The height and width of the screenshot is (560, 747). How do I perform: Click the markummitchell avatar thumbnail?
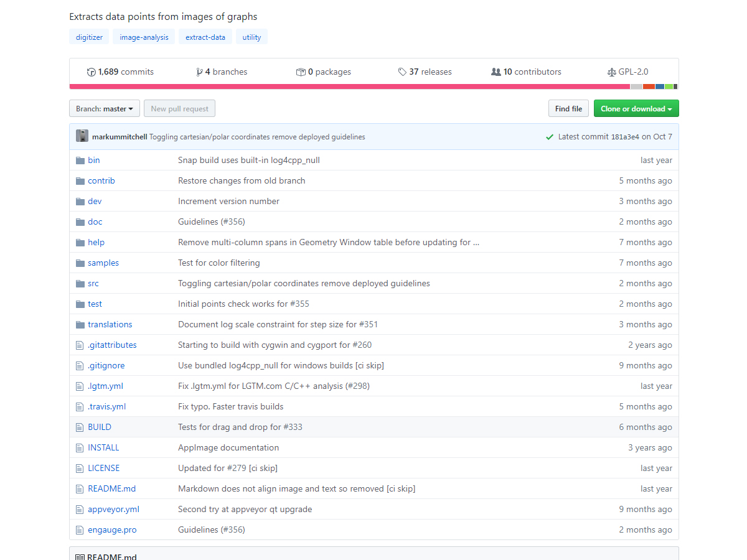pyautogui.click(x=82, y=136)
